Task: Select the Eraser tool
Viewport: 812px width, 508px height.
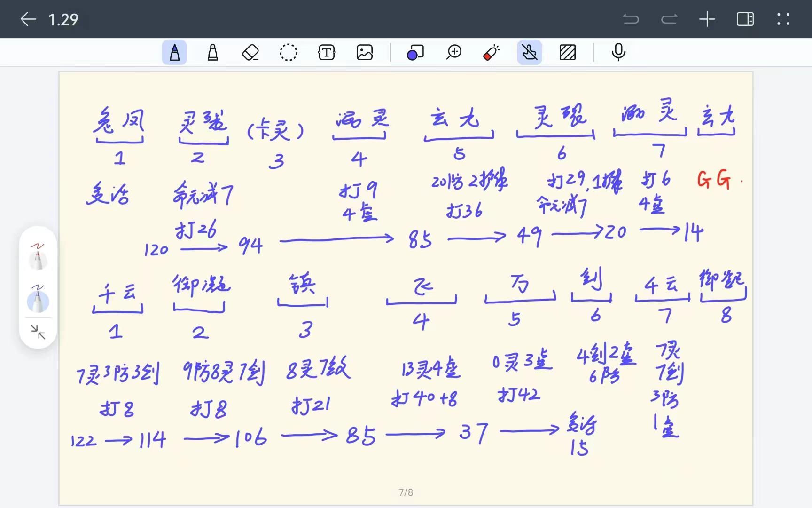Action: pyautogui.click(x=250, y=52)
